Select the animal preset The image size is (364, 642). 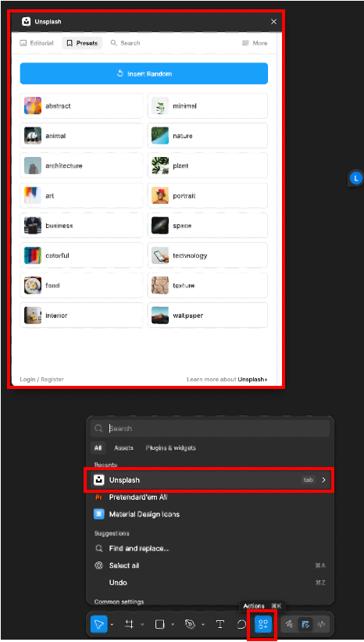click(81, 136)
